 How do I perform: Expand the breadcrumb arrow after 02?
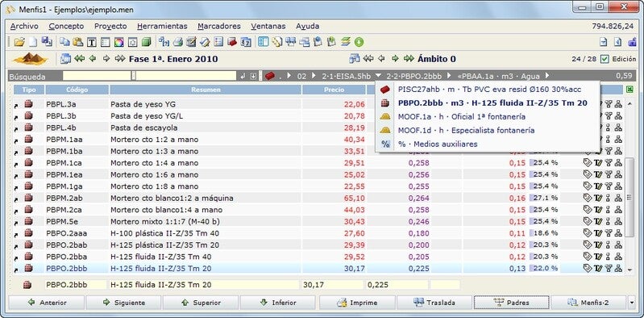pyautogui.click(x=314, y=76)
